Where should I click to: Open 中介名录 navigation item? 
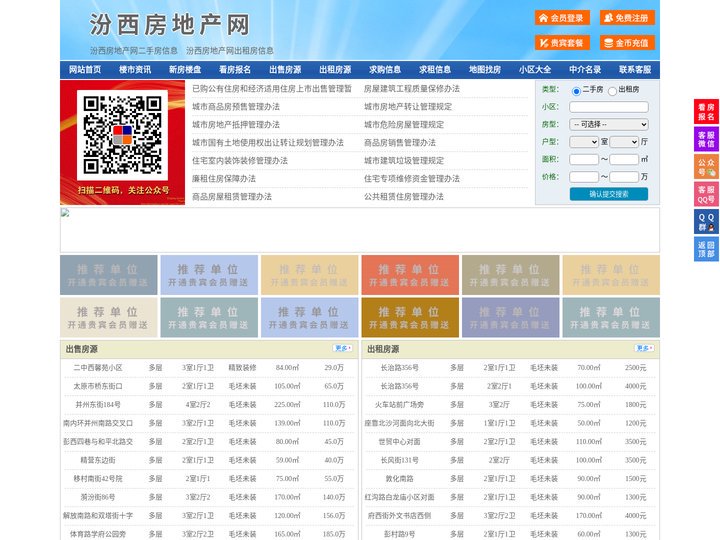tap(585, 70)
